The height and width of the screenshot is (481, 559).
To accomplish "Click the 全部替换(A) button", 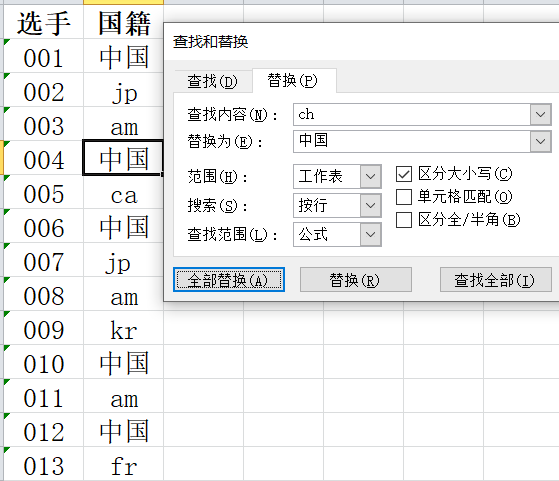I will coord(229,280).
